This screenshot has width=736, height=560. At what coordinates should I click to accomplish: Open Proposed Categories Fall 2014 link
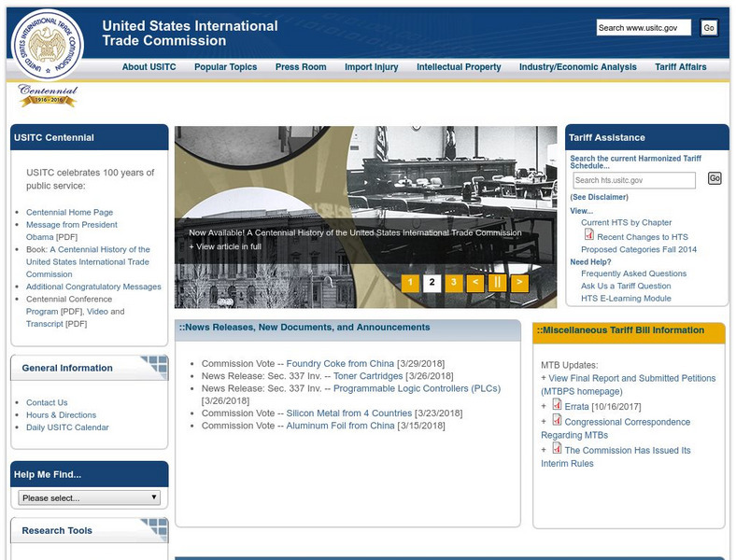point(639,249)
